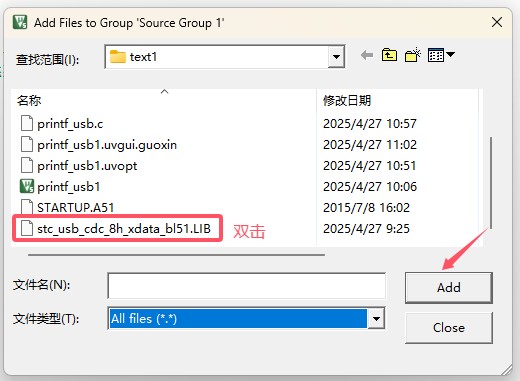Go up one folder level icon

389,55
